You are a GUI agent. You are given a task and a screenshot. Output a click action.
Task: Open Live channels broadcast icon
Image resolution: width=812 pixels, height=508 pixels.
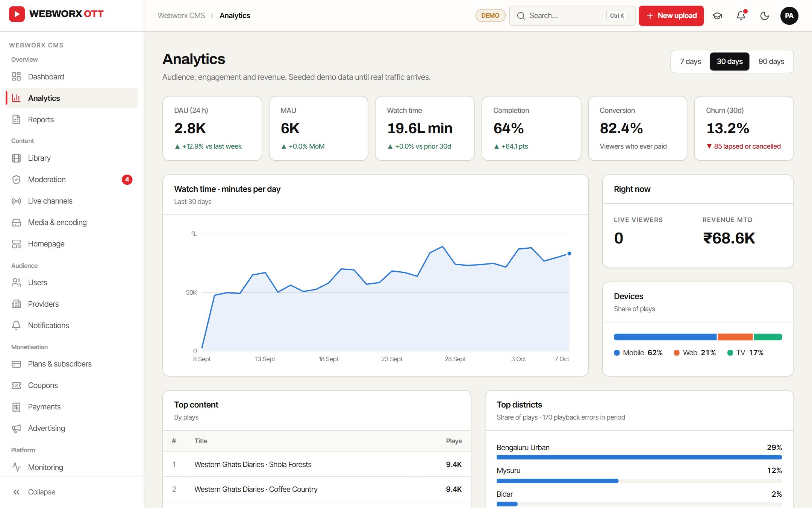(16, 201)
